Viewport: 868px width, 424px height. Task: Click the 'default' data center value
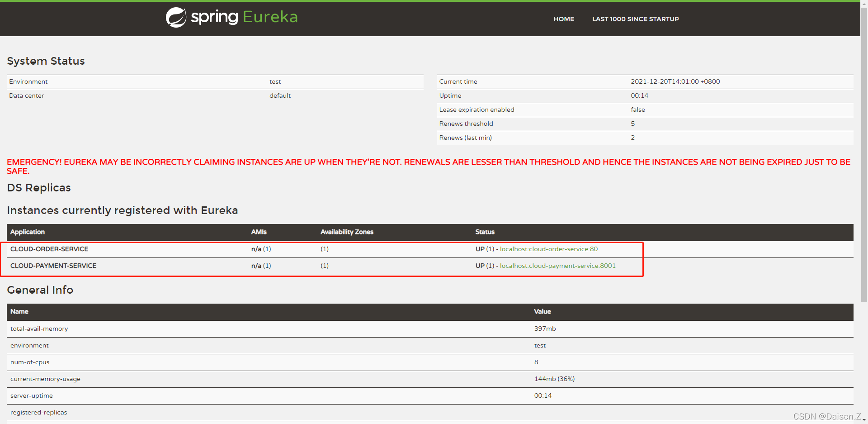coord(280,95)
